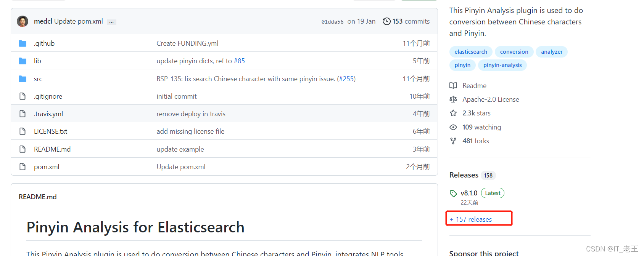Click the forks branch icon
Screen dimensions: 644x256
(x=453, y=141)
